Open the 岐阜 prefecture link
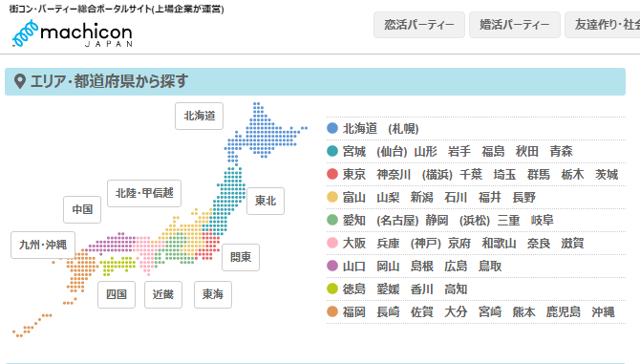The height and width of the screenshot is (364, 640). (x=542, y=221)
